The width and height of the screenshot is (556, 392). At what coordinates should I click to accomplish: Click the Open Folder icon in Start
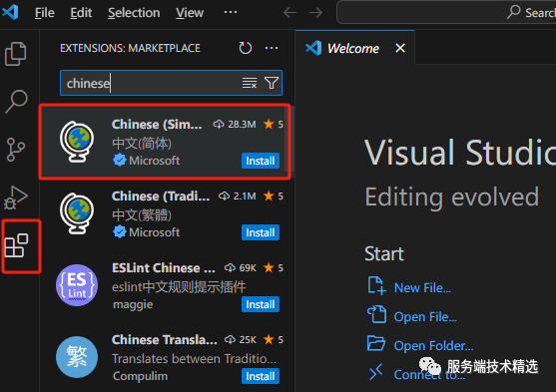coord(376,343)
